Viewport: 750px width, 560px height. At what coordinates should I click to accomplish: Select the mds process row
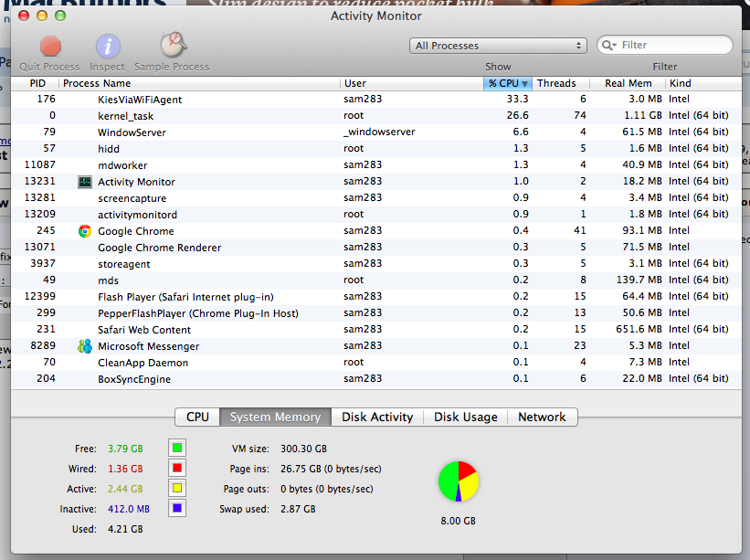[x=376, y=280]
